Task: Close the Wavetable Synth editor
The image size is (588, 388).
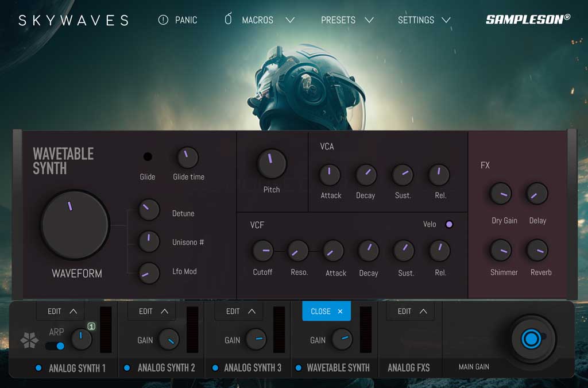Action: point(326,311)
